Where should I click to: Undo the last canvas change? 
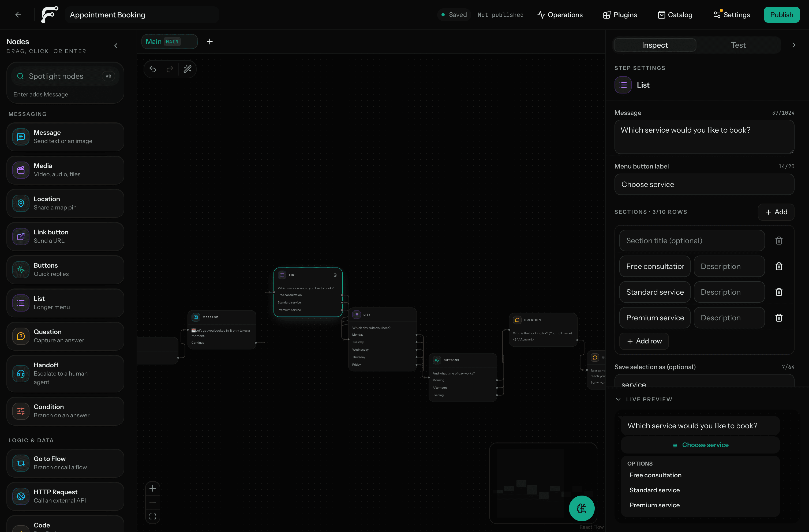click(x=153, y=69)
